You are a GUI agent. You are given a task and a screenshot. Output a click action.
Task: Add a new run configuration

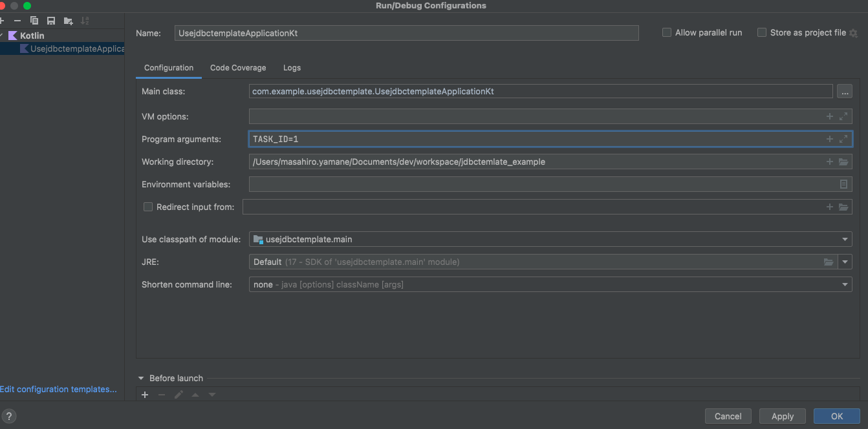point(3,20)
